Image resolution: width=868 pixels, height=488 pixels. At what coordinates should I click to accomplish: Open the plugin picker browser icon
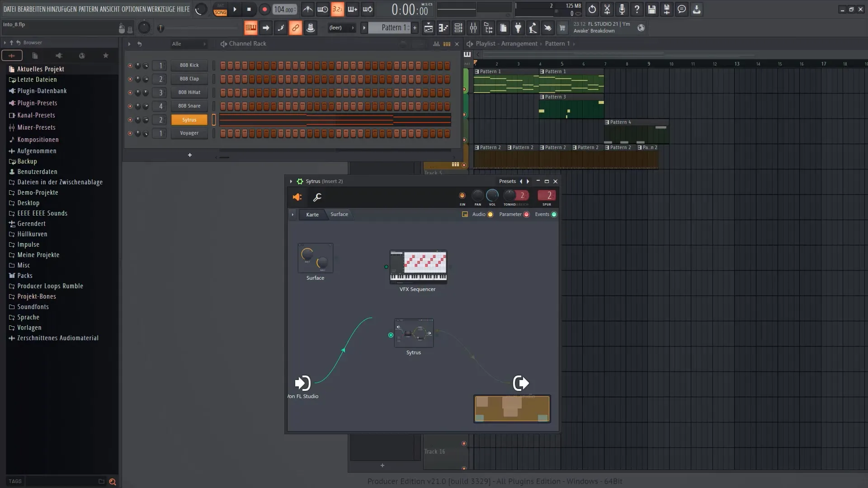[x=518, y=28]
